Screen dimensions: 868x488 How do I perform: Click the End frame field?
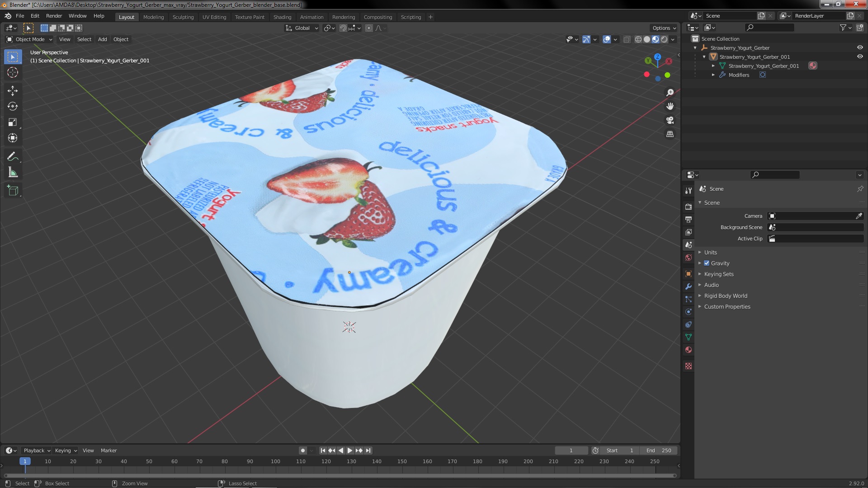point(659,450)
